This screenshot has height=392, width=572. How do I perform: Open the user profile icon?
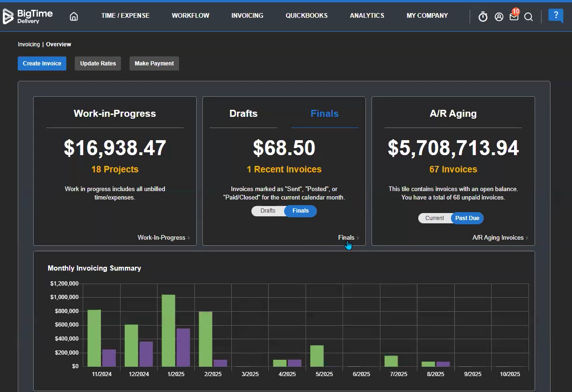click(499, 17)
